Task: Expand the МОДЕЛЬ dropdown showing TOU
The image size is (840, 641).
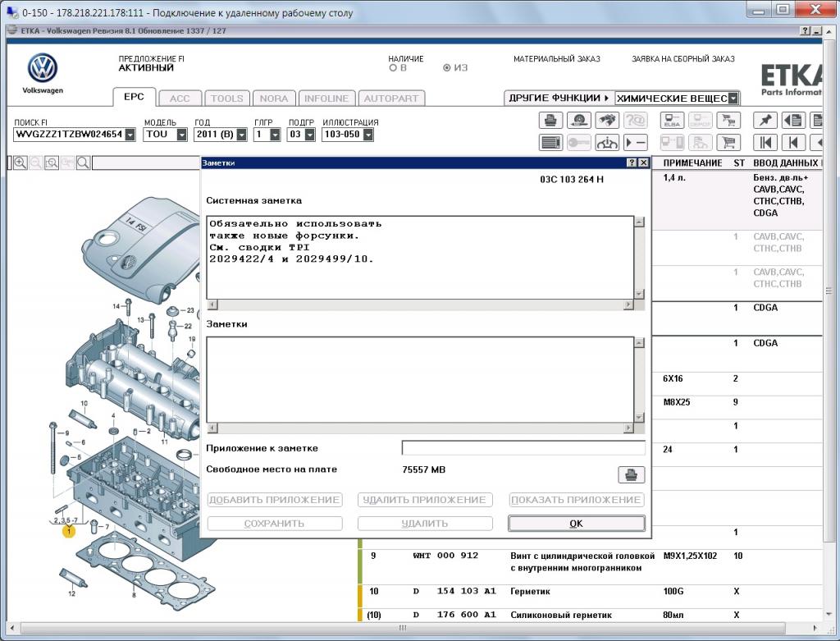Action: pos(181,135)
